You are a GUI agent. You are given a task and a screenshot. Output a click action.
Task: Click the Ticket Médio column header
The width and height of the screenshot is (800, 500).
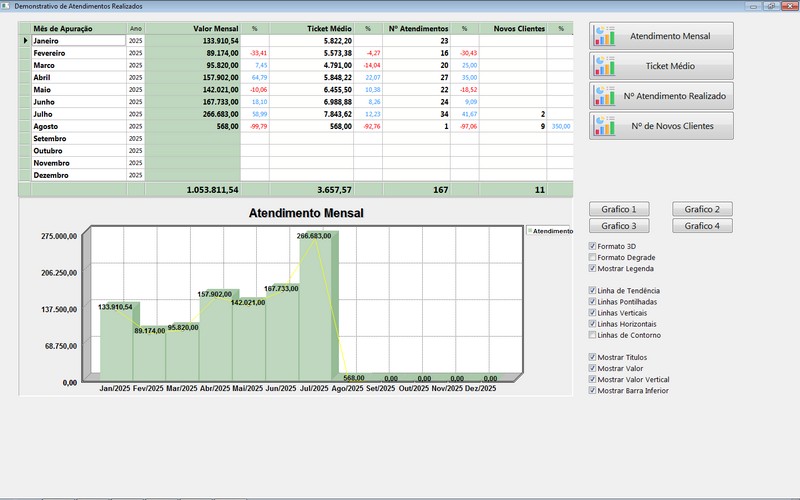pos(310,29)
